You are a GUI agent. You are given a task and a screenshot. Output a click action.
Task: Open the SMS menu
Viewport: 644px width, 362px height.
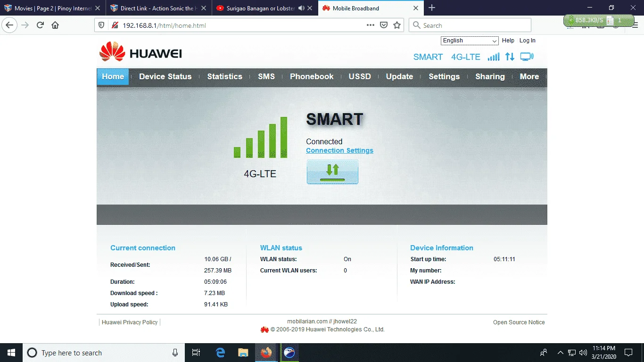click(266, 77)
